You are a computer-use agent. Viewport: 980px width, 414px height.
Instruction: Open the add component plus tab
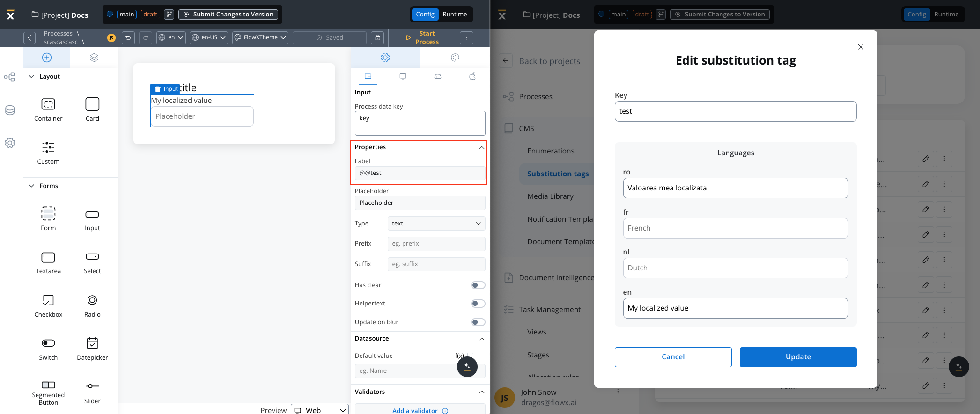pyautogui.click(x=47, y=58)
